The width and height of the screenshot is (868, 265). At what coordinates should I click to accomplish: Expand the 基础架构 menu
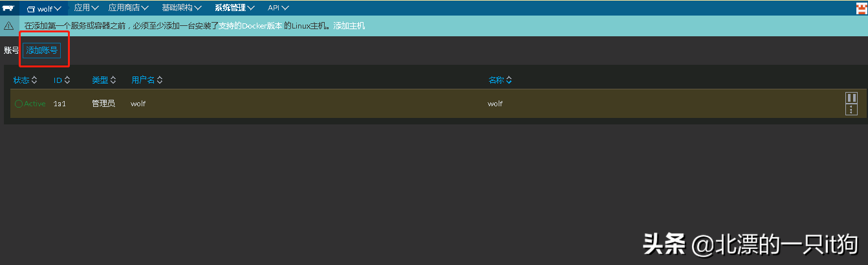click(x=181, y=8)
